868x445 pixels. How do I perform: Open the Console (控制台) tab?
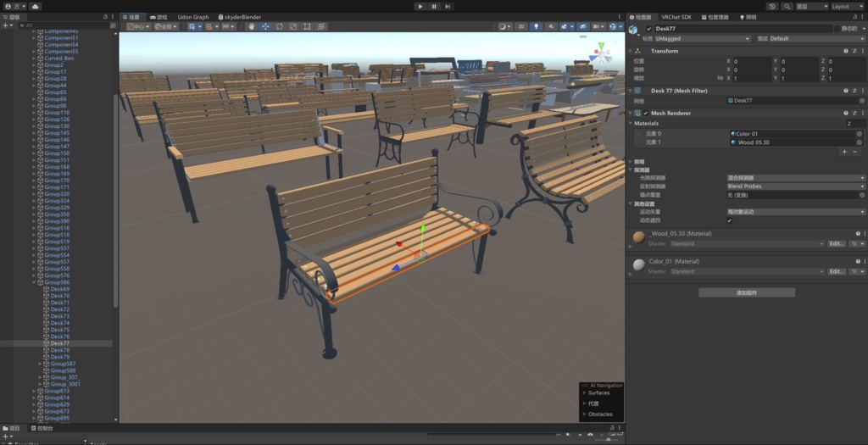(42, 428)
